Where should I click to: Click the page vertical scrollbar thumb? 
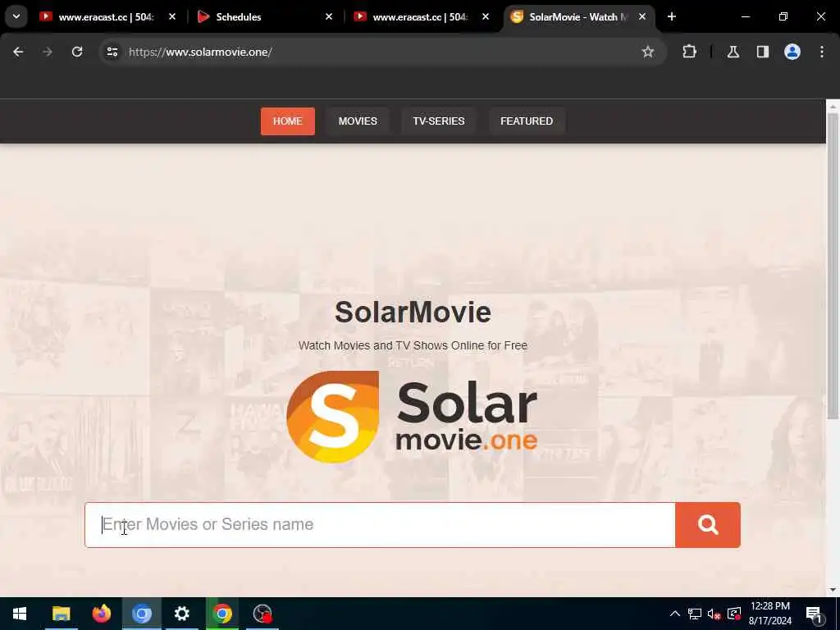833,265
